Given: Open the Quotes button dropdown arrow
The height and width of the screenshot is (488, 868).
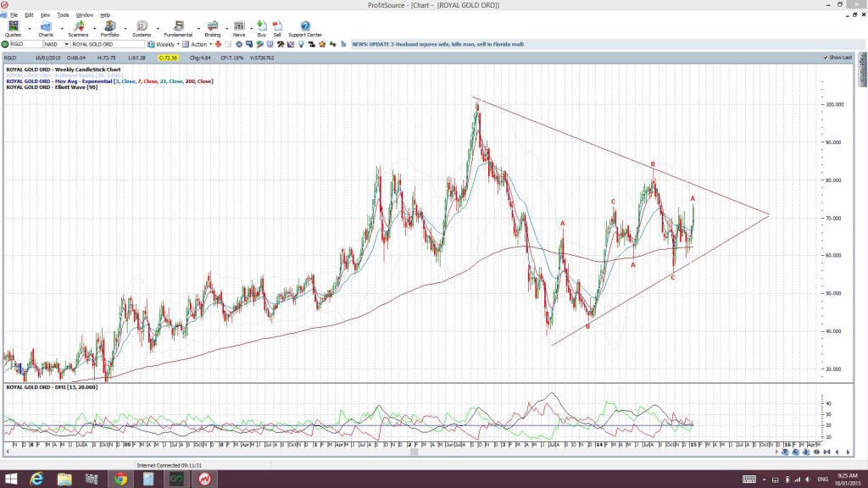Looking at the screenshot, I should (30, 28).
